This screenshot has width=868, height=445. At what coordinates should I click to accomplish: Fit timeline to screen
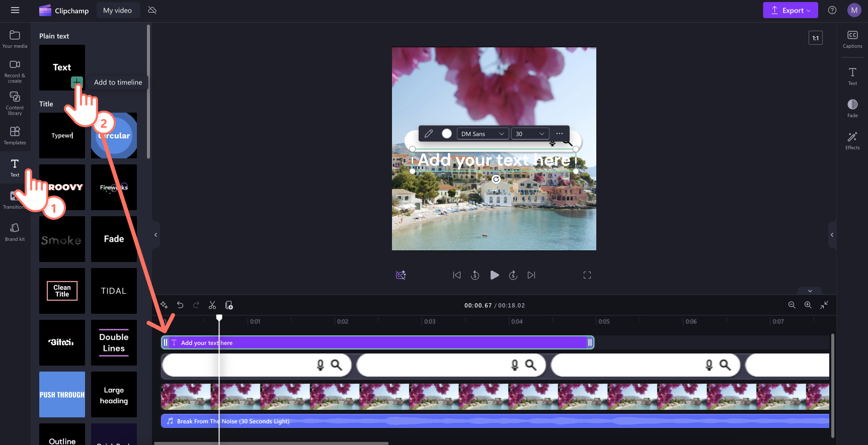[x=824, y=305]
